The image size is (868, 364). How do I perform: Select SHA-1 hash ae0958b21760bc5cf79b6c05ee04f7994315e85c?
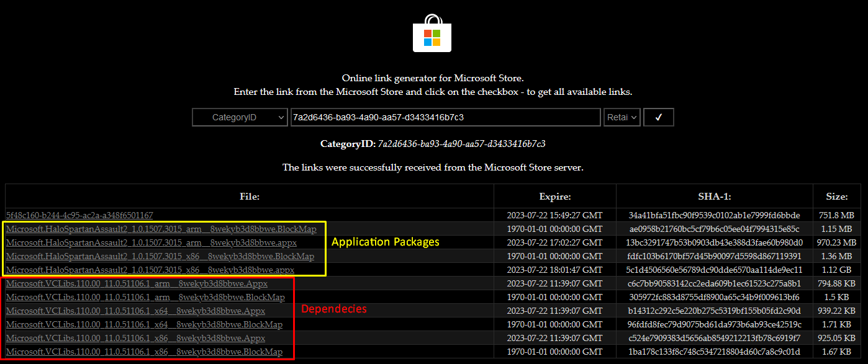click(x=715, y=229)
